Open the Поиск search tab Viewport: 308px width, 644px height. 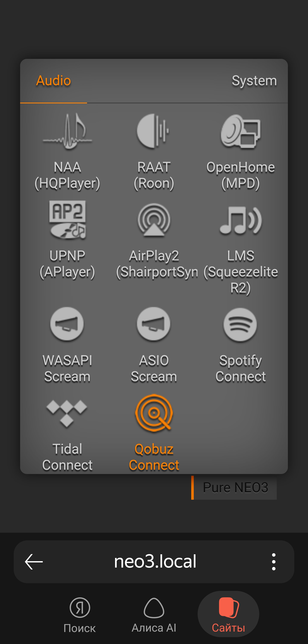(x=80, y=614)
